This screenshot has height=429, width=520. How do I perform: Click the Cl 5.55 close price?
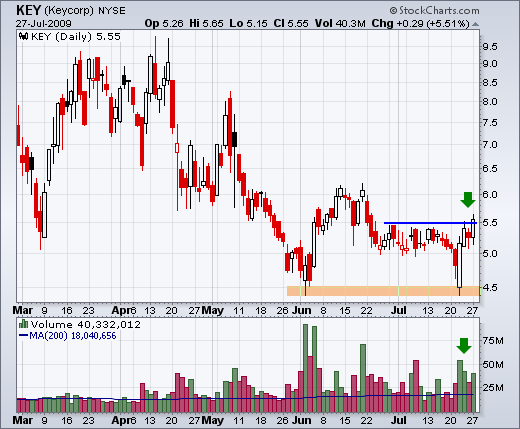(291, 24)
